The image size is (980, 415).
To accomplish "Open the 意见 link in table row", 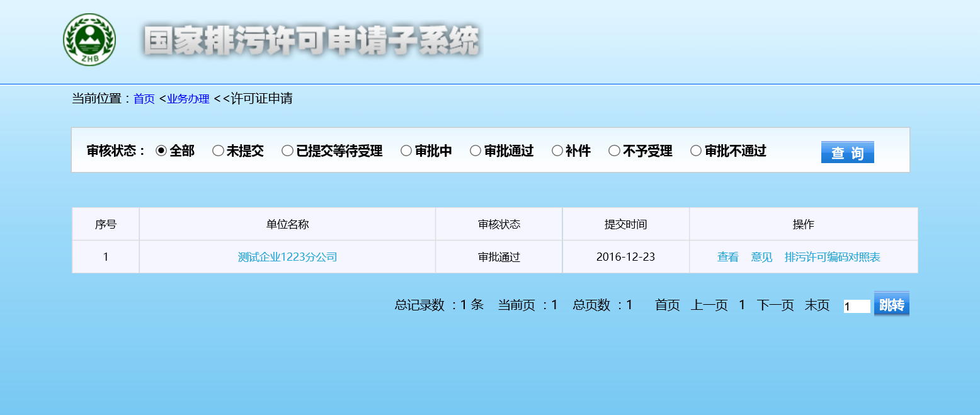I will coord(761,257).
